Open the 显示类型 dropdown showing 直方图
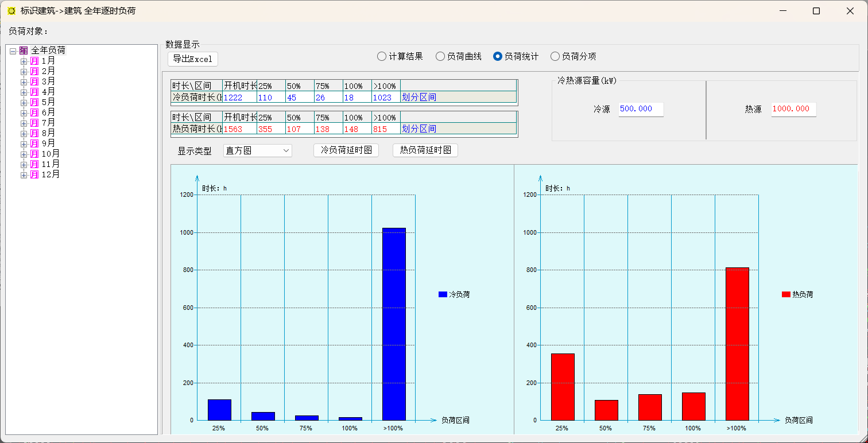 pos(258,151)
